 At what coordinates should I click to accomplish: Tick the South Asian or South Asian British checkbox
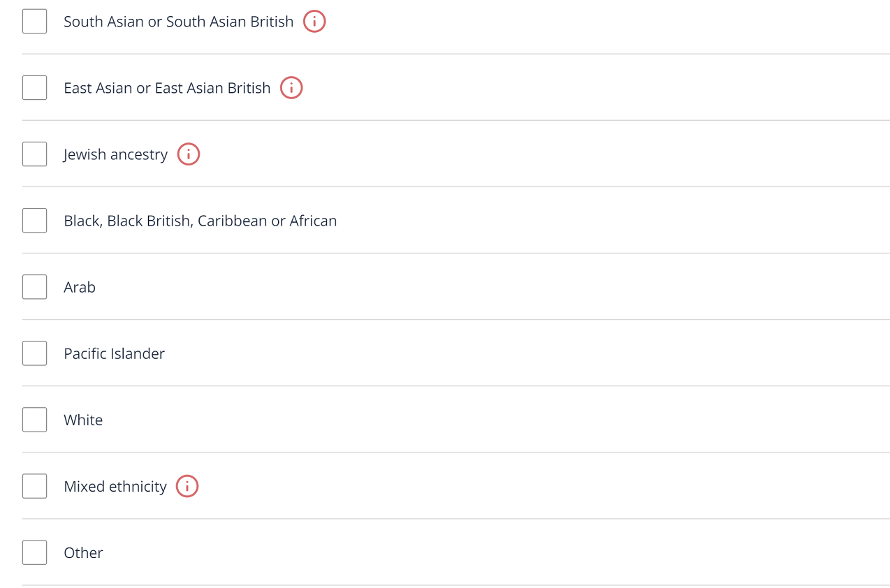coord(34,22)
